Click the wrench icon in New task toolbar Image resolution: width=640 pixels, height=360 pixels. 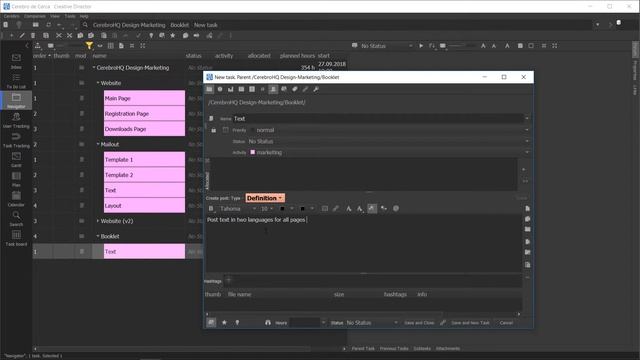[316, 89]
